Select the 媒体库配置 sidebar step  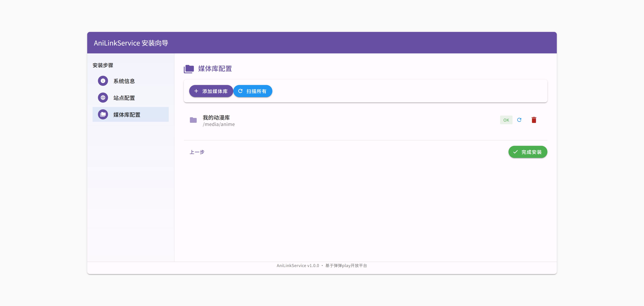point(127,115)
